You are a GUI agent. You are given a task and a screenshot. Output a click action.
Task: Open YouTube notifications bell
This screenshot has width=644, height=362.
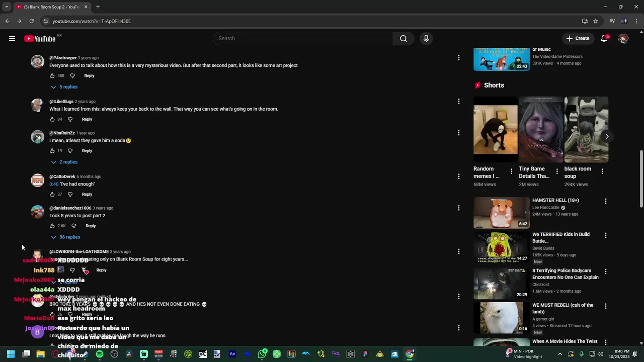(x=604, y=39)
